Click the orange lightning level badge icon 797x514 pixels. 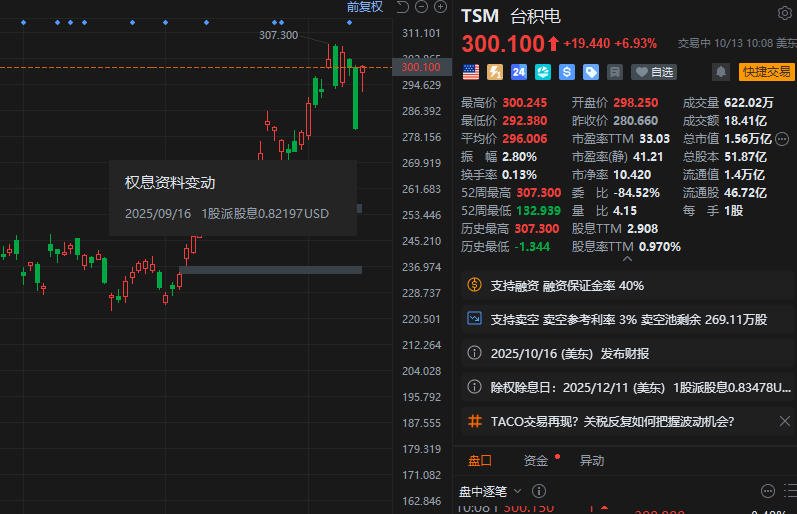(495, 72)
